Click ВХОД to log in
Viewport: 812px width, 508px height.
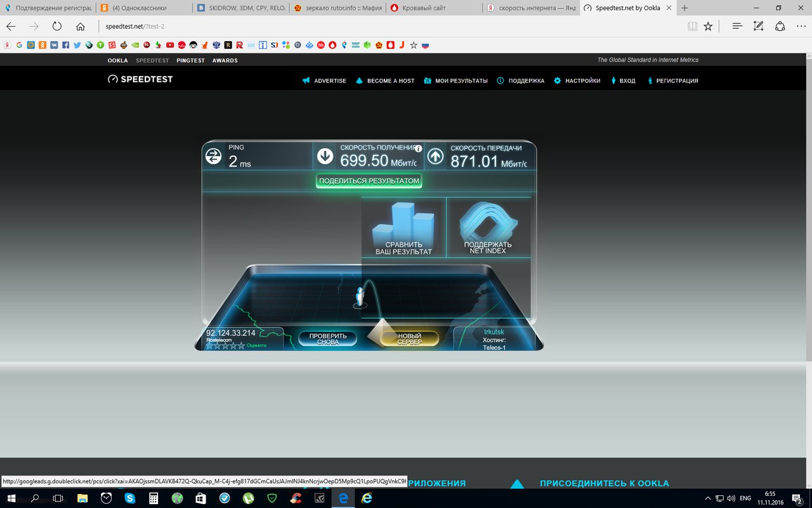(x=622, y=81)
